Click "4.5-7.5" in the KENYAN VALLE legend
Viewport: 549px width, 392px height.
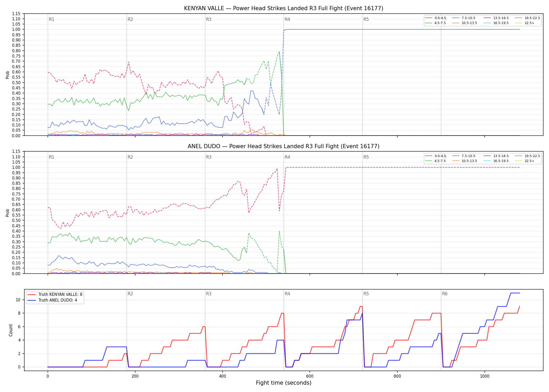point(440,23)
